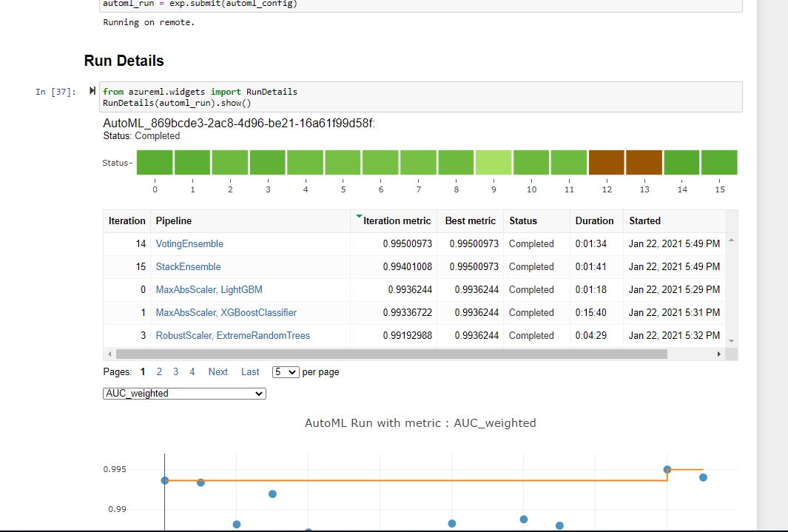Sort by the Best metric column
The image size is (788, 532).
coord(470,221)
